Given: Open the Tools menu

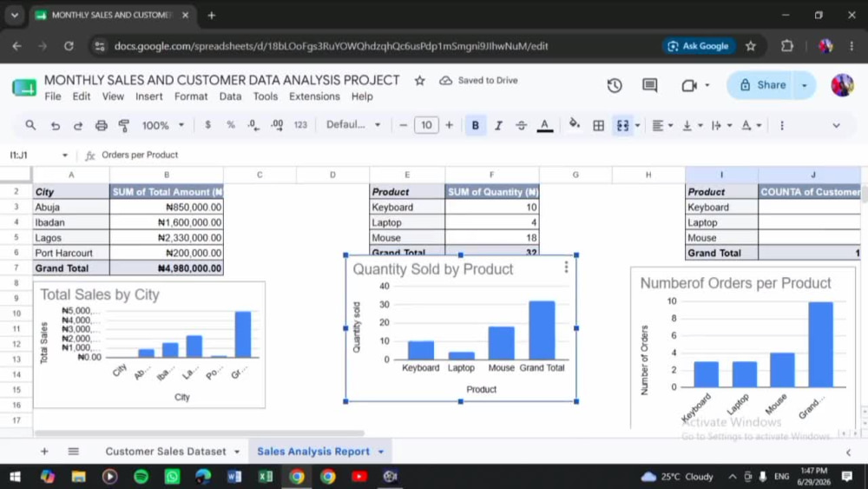Looking at the screenshot, I should 265,96.
